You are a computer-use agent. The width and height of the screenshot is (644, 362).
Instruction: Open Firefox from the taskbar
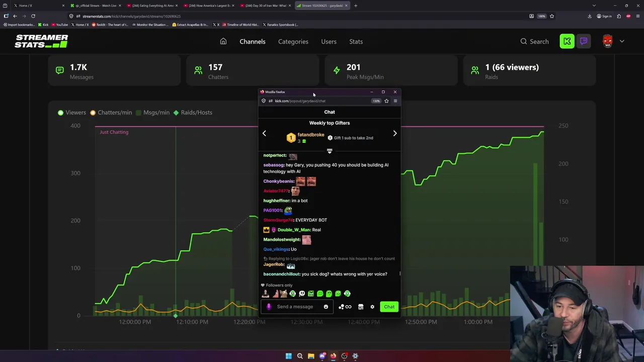333,356
